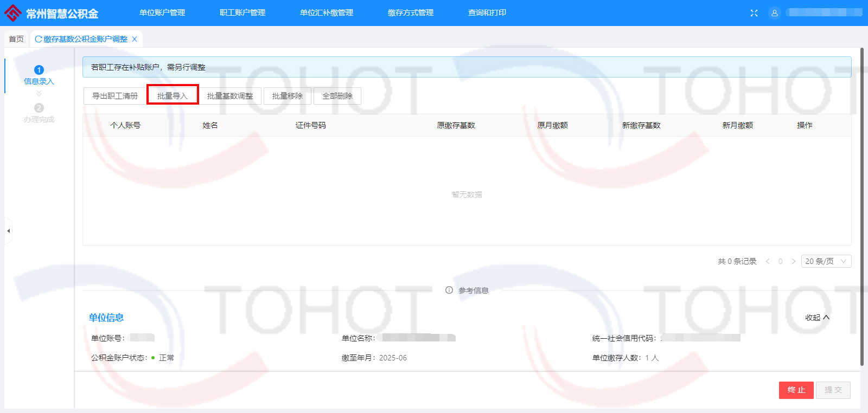868x413 pixels.
Task: Click the 常州智慧公积金 logo icon
Action: (13, 13)
